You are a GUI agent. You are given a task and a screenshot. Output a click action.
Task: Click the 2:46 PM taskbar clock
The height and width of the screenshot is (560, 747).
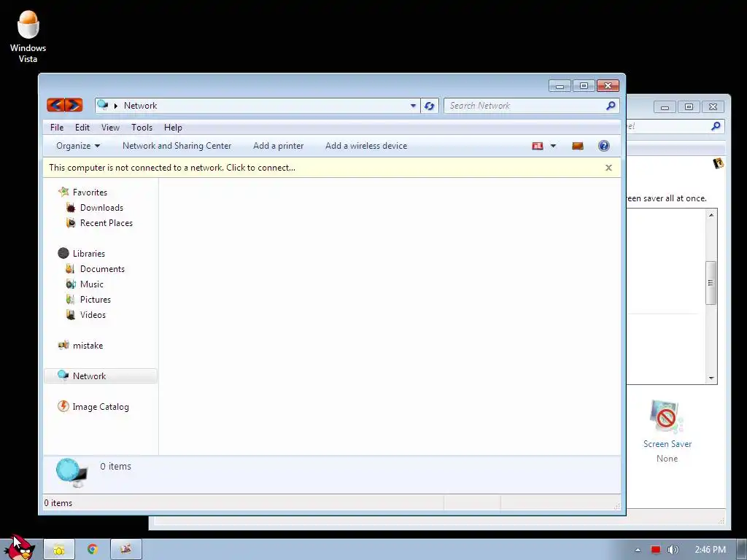tap(710, 550)
